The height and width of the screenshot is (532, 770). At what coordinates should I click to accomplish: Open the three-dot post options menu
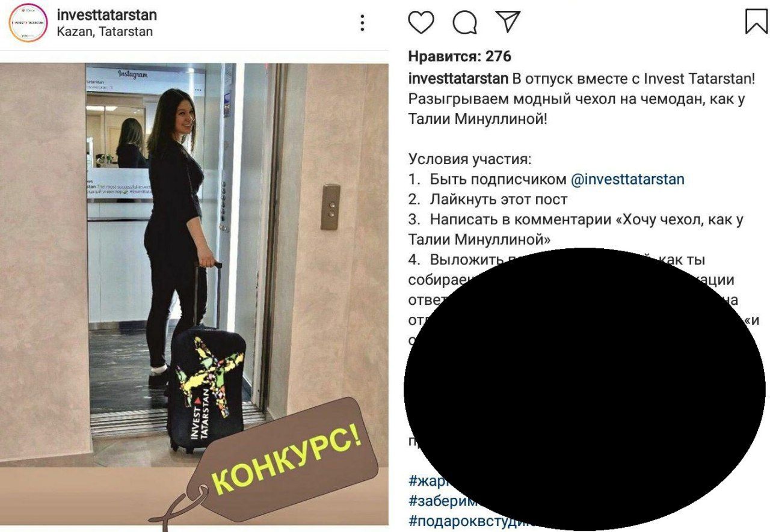pos(362,23)
